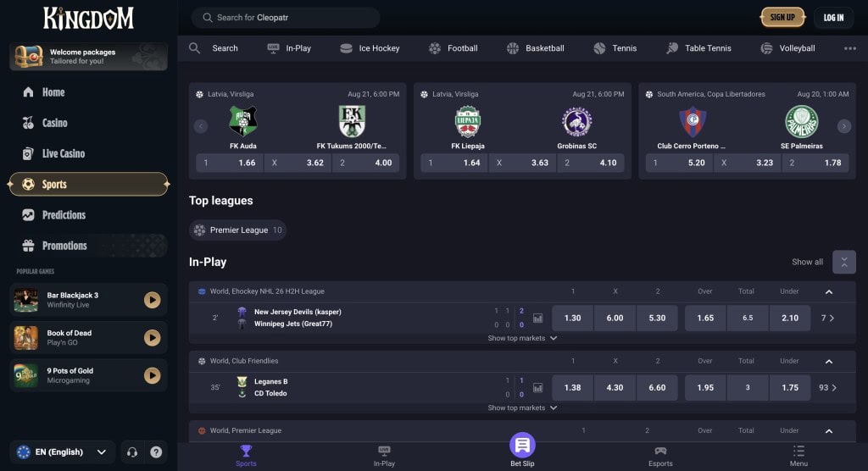Open the language selector EN (English)
The image size is (868, 471).
(61, 452)
